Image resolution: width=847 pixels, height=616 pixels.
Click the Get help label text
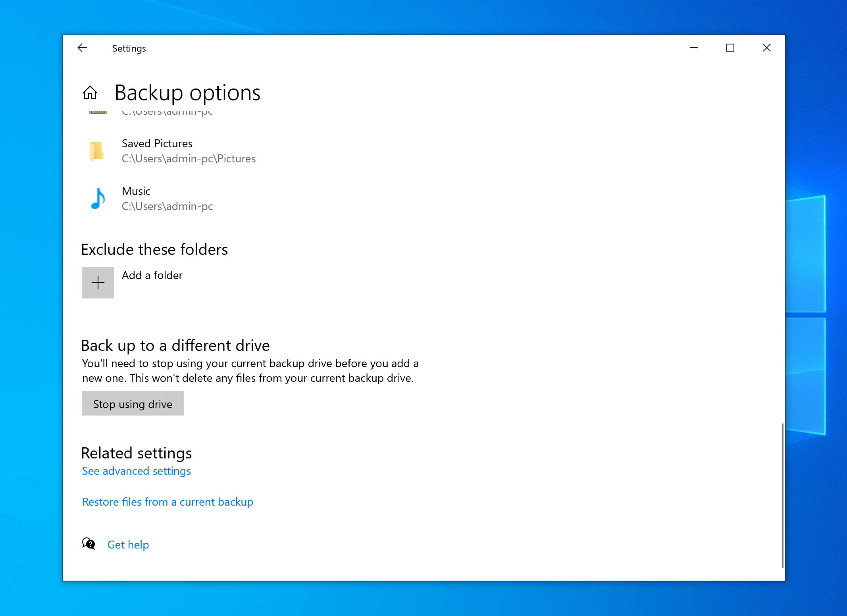point(127,544)
